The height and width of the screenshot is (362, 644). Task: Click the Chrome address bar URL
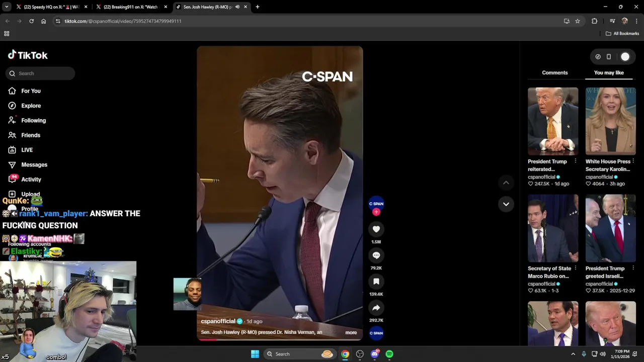[123, 21]
